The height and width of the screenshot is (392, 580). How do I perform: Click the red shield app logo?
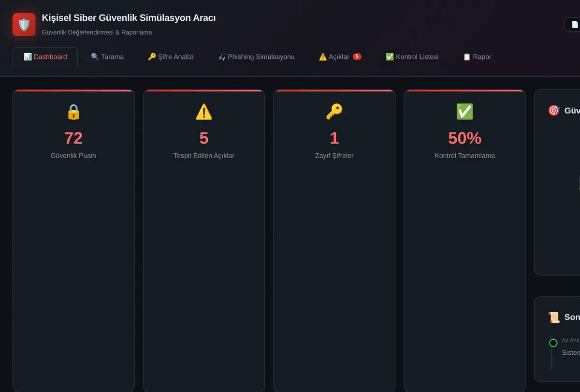24,25
